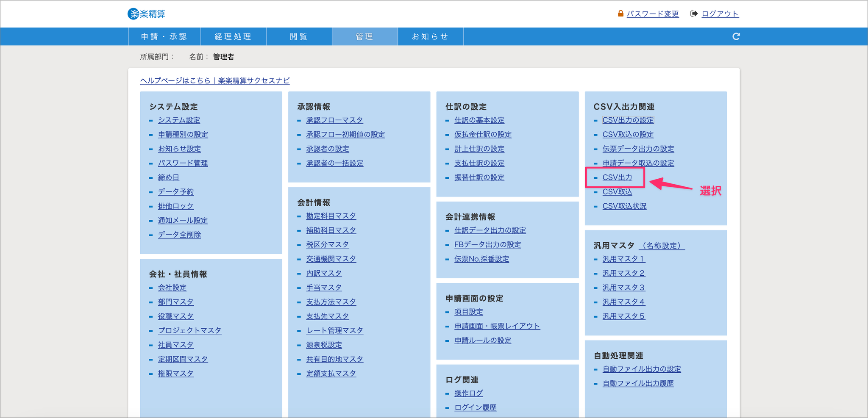The height and width of the screenshot is (418, 868).
Task: Open 自動ファイル出力の設定
Action: tap(642, 369)
